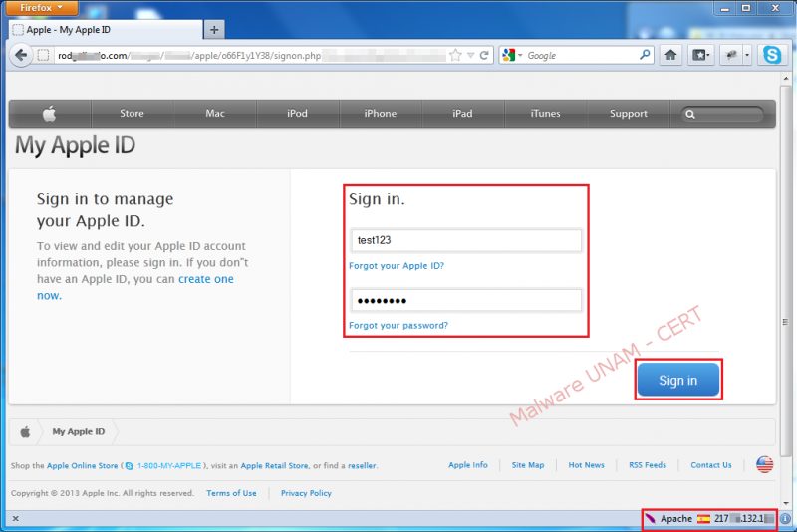Open the Mac menu item
The image size is (797, 532).
tap(215, 114)
